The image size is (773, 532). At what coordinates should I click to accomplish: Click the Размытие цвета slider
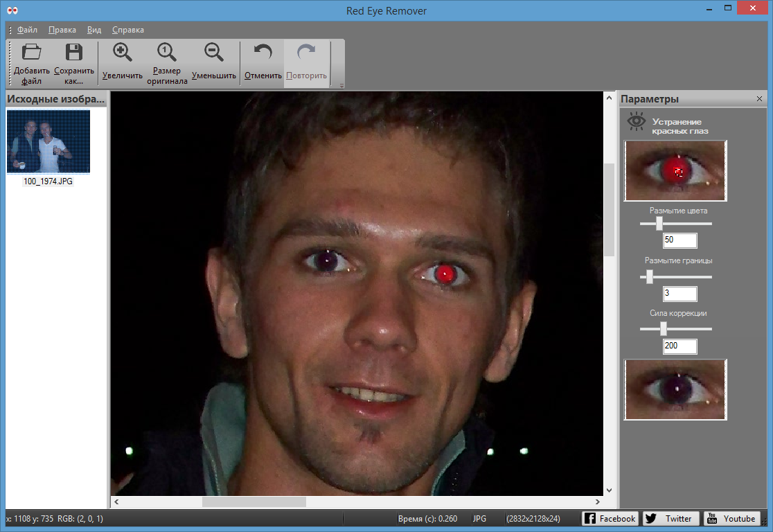[659, 224]
